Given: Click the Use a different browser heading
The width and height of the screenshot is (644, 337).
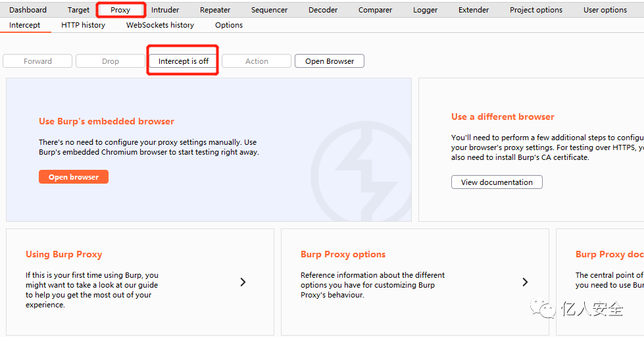Looking at the screenshot, I should tap(503, 117).
